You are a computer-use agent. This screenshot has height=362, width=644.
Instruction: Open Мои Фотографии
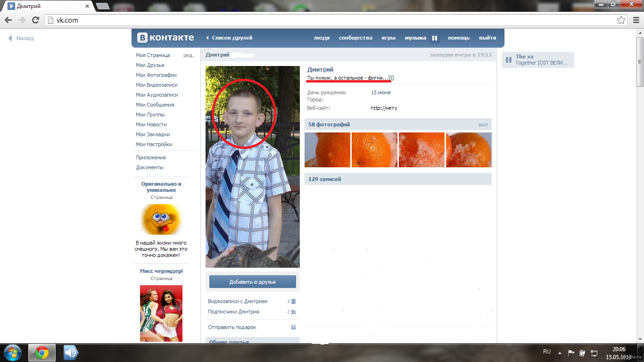pos(156,75)
